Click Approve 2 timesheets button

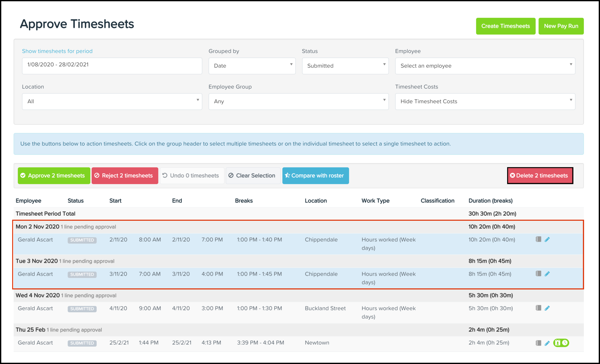pos(54,176)
